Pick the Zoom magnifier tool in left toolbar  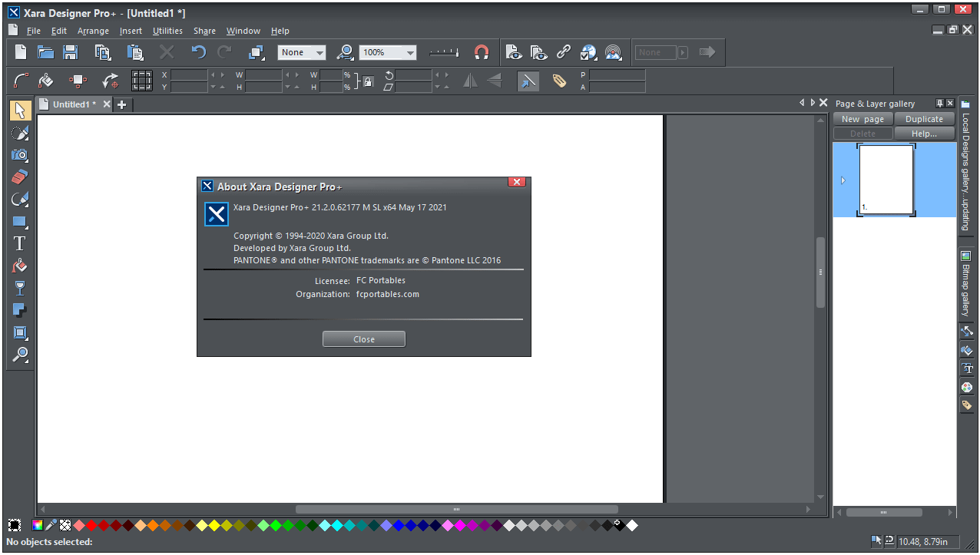click(21, 355)
